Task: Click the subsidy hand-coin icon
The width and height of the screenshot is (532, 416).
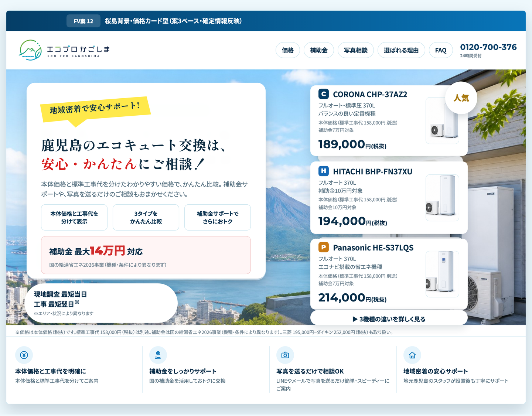Action: (158, 355)
